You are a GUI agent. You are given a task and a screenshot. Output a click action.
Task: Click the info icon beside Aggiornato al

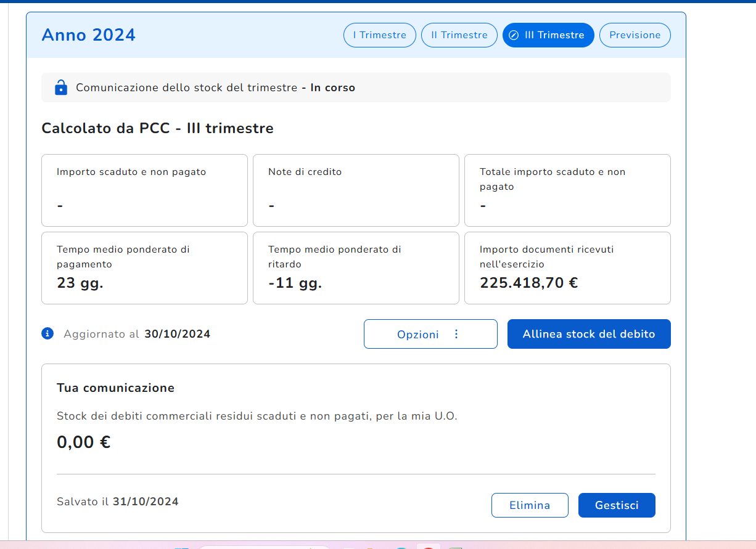coord(47,333)
